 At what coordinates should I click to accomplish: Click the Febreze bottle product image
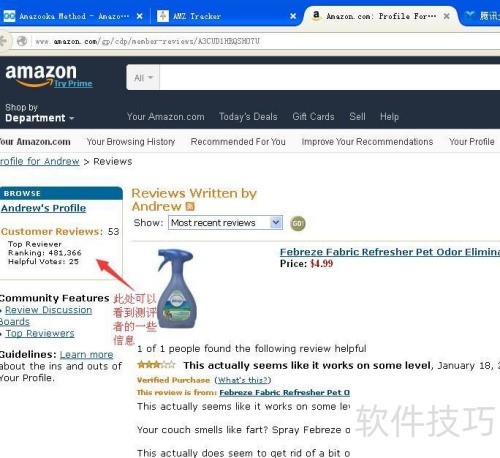point(176,289)
